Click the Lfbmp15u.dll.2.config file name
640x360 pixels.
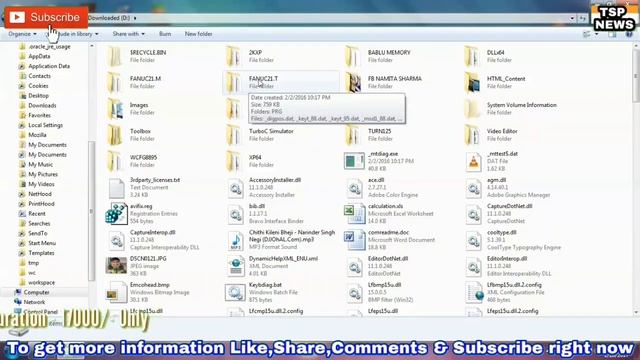click(514, 285)
